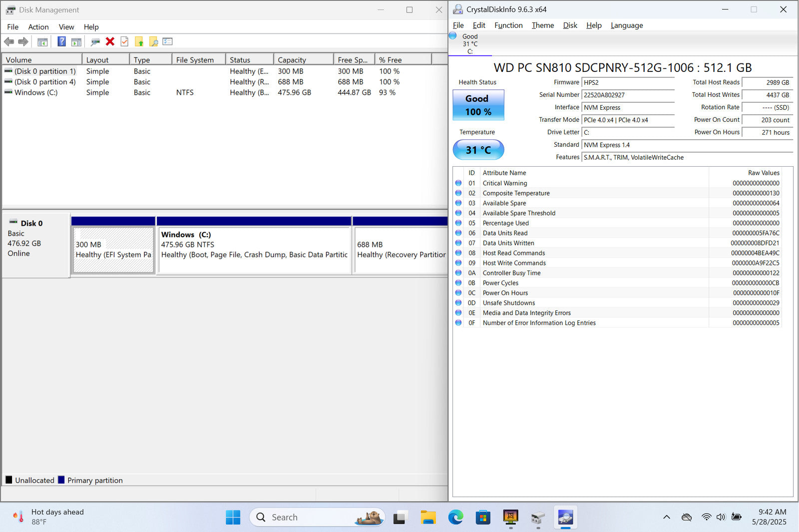Click the folder with green up arrow icon
799x532 pixels.
(x=139, y=42)
